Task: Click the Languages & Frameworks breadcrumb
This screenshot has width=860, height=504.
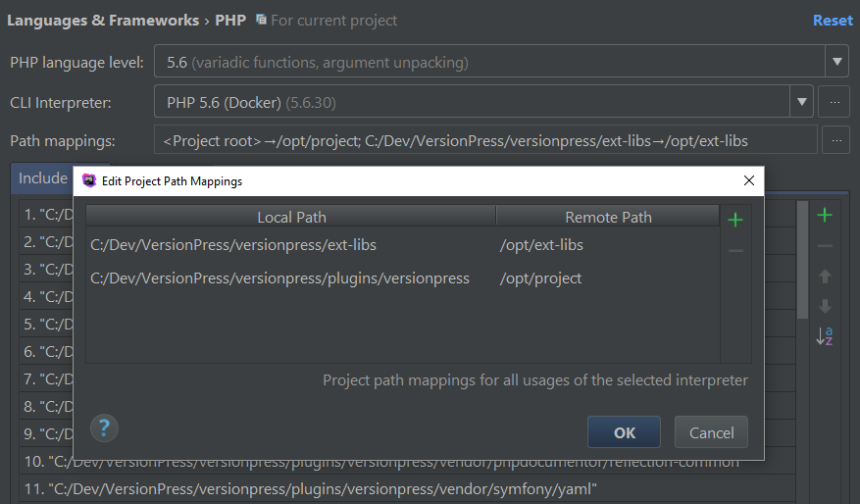Action: pyautogui.click(x=103, y=21)
